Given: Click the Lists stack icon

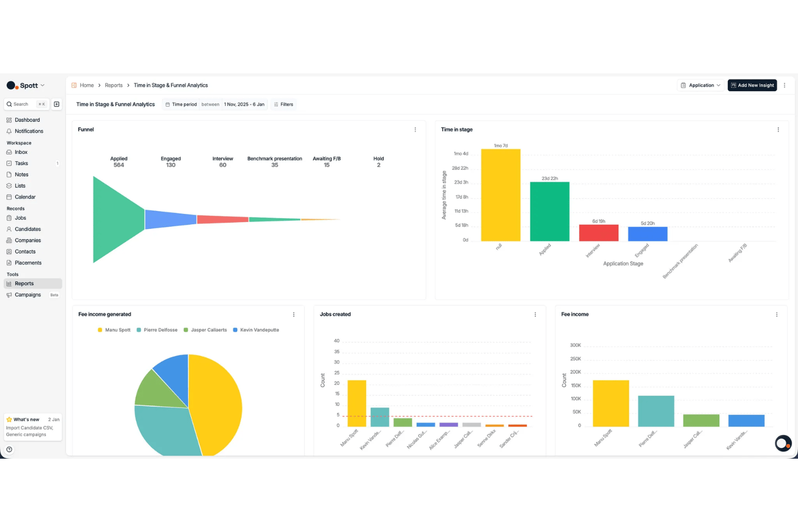Looking at the screenshot, I should pos(9,186).
